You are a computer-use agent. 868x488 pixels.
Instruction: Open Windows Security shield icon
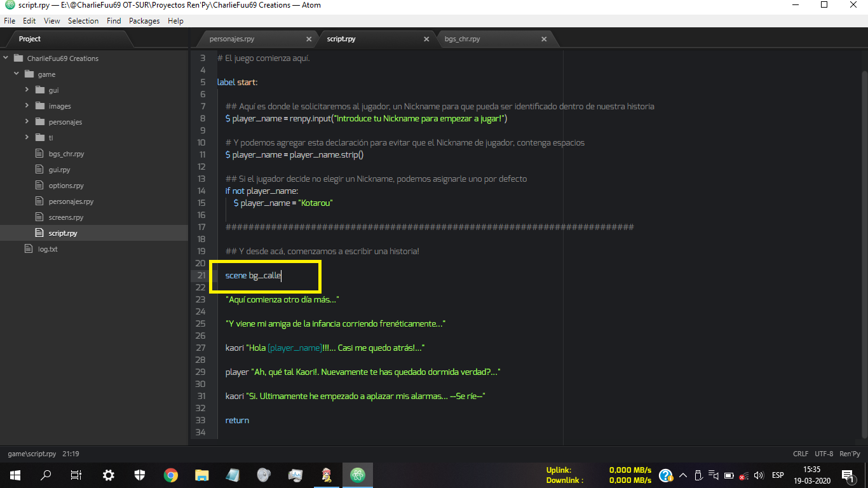[140, 475]
